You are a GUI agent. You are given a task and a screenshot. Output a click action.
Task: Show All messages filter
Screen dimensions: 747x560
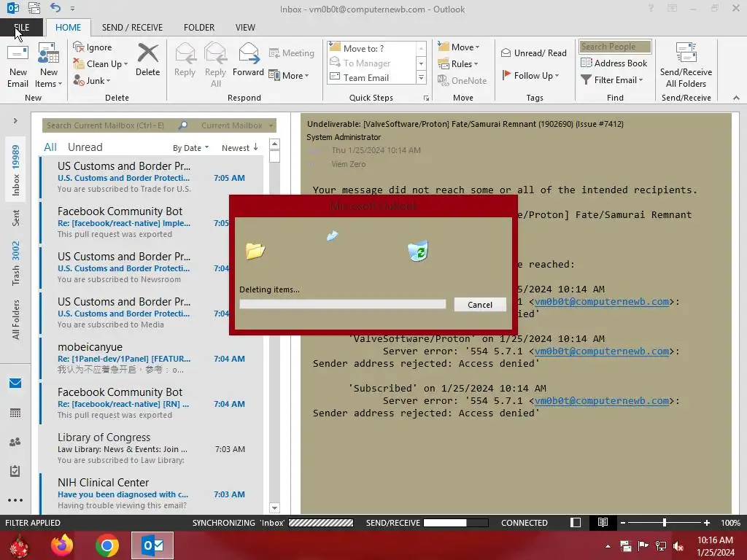point(50,147)
